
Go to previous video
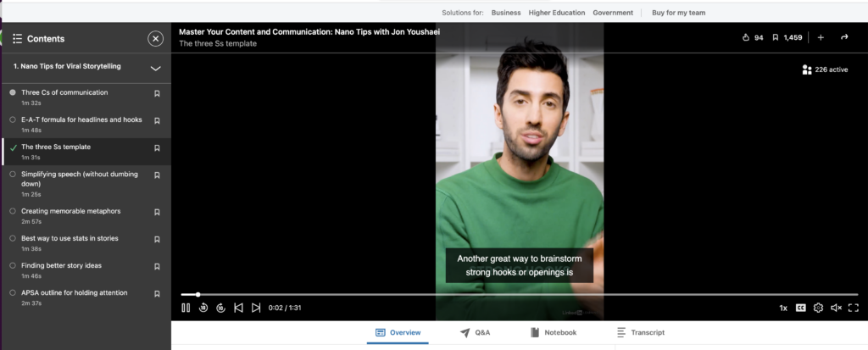pyautogui.click(x=238, y=308)
